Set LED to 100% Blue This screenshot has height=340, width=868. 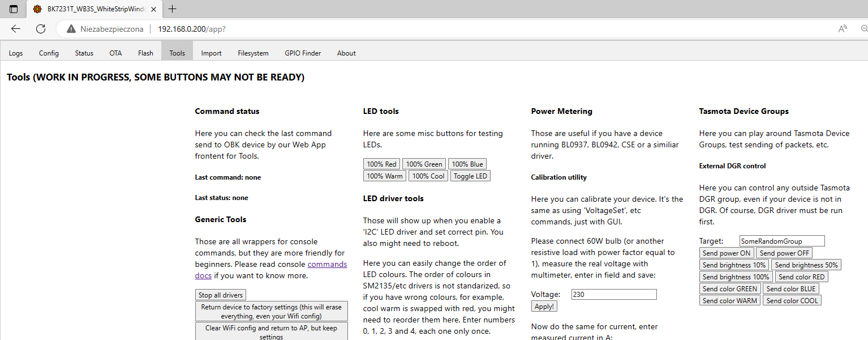click(x=467, y=164)
